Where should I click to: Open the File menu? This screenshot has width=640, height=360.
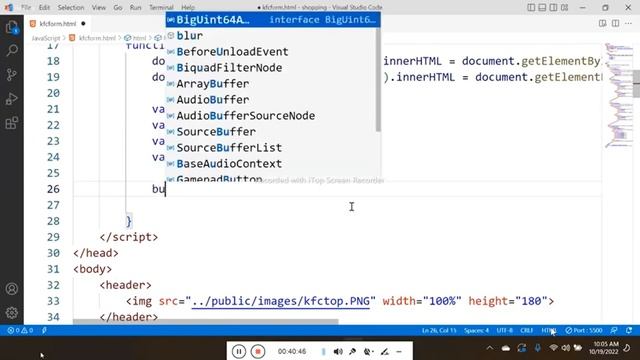26,7
